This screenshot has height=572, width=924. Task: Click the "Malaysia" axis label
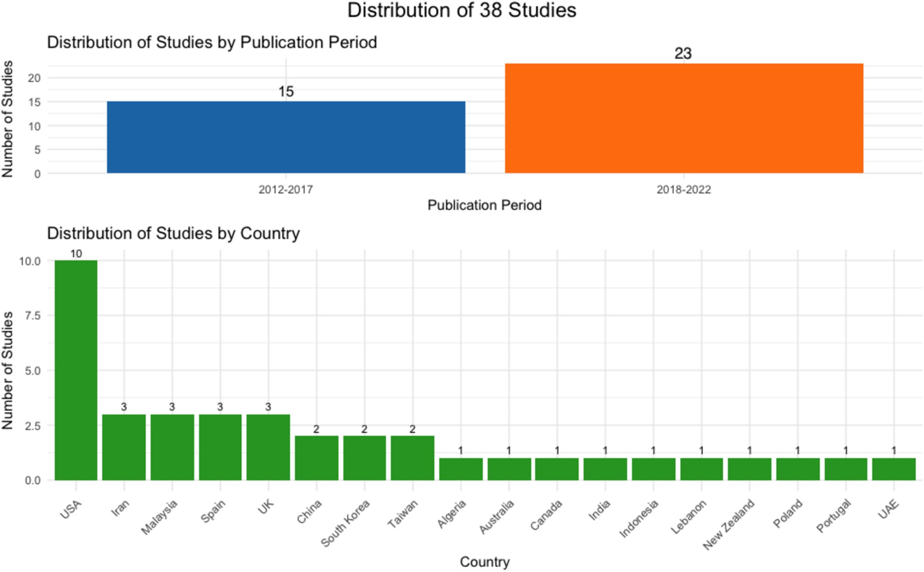pos(159,518)
